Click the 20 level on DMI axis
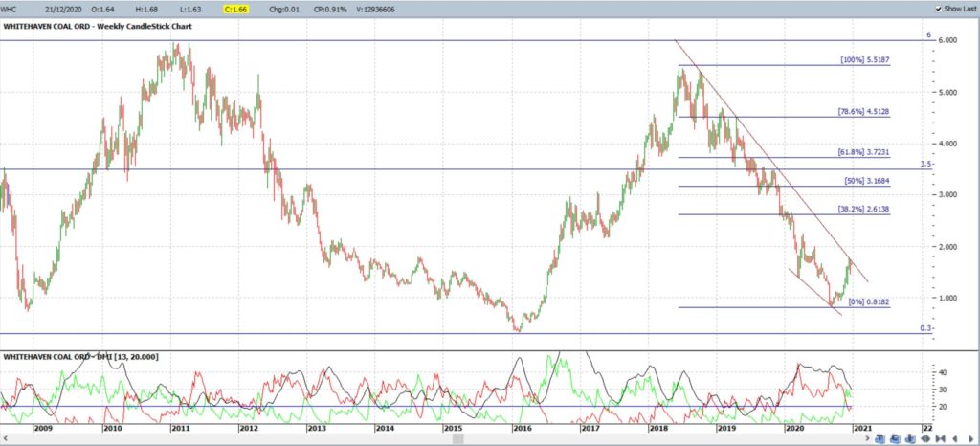980x446 pixels. coord(944,407)
